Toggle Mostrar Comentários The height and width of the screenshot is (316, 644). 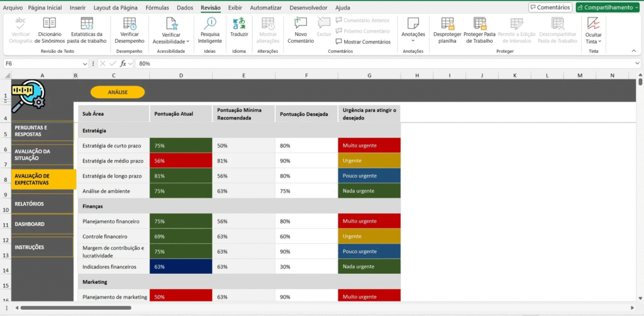click(363, 42)
